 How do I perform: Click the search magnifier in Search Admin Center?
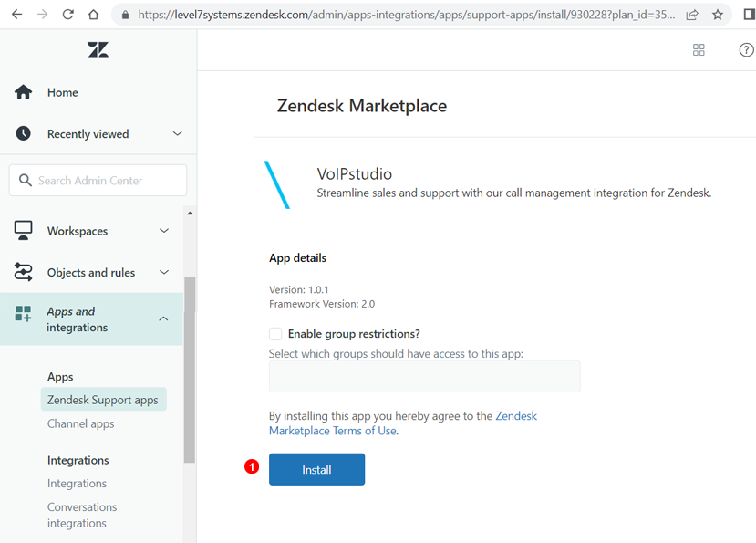pos(26,180)
